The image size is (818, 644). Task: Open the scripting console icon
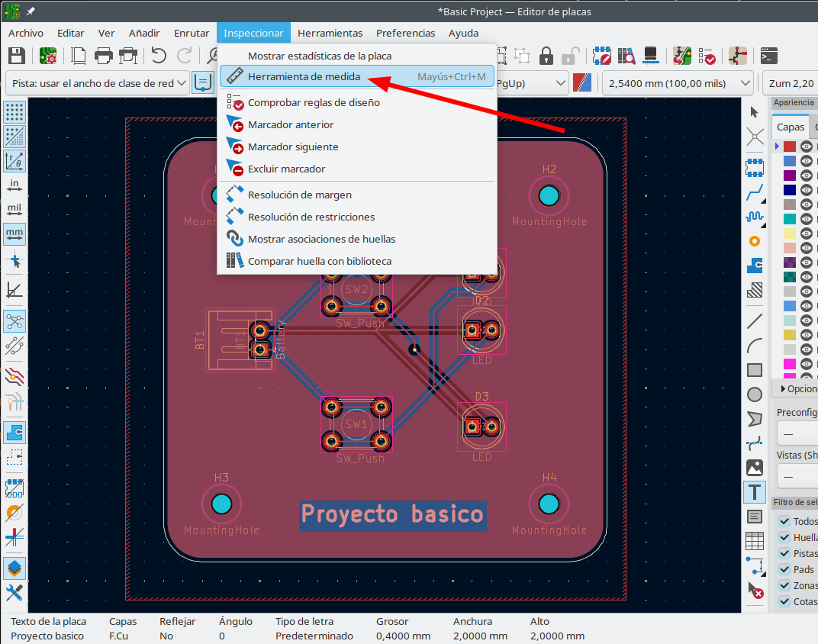click(x=770, y=56)
